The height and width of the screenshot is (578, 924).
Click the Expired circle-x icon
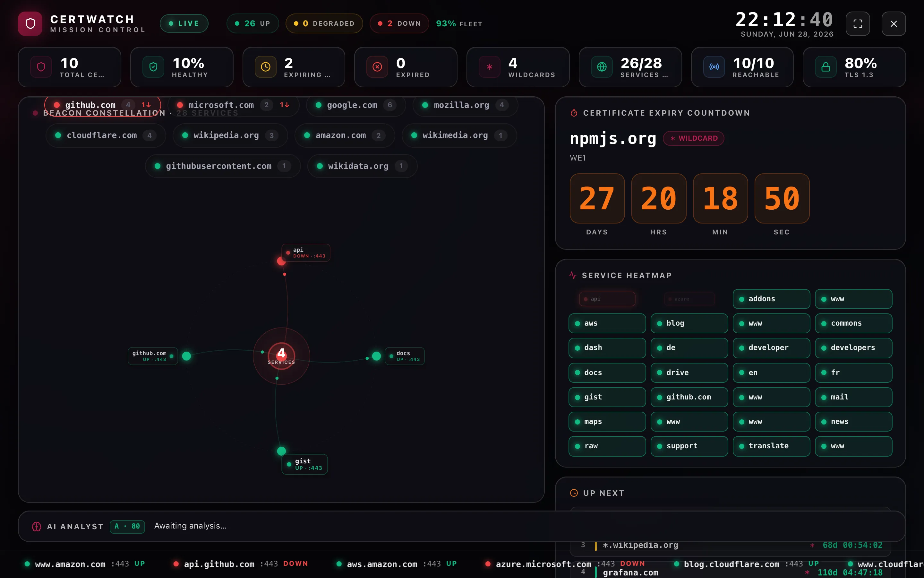pyautogui.click(x=377, y=67)
